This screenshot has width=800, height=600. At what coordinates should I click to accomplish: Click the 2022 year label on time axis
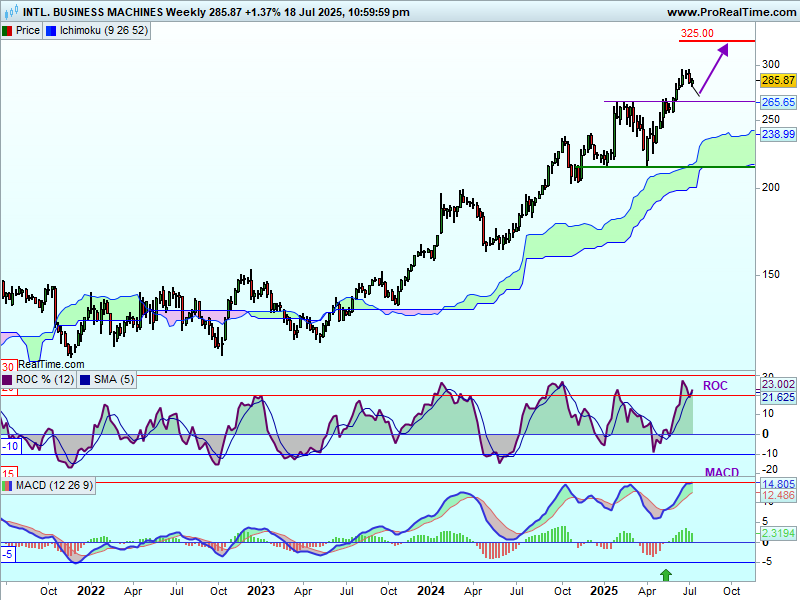(91, 591)
